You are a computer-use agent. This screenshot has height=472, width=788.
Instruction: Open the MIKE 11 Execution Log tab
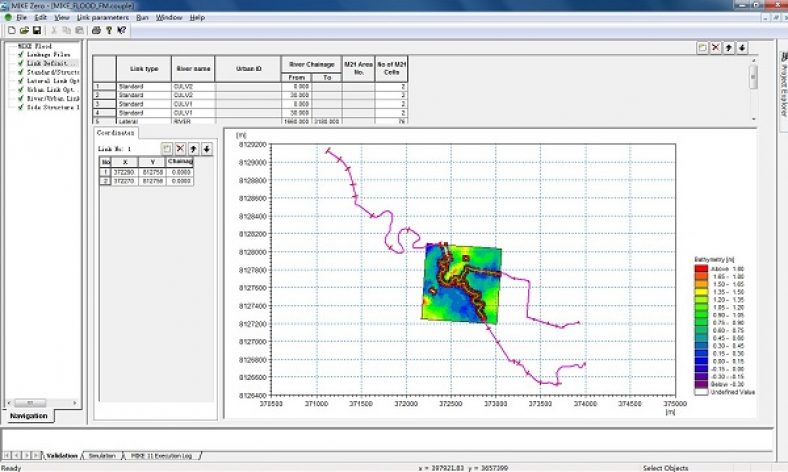162,455
